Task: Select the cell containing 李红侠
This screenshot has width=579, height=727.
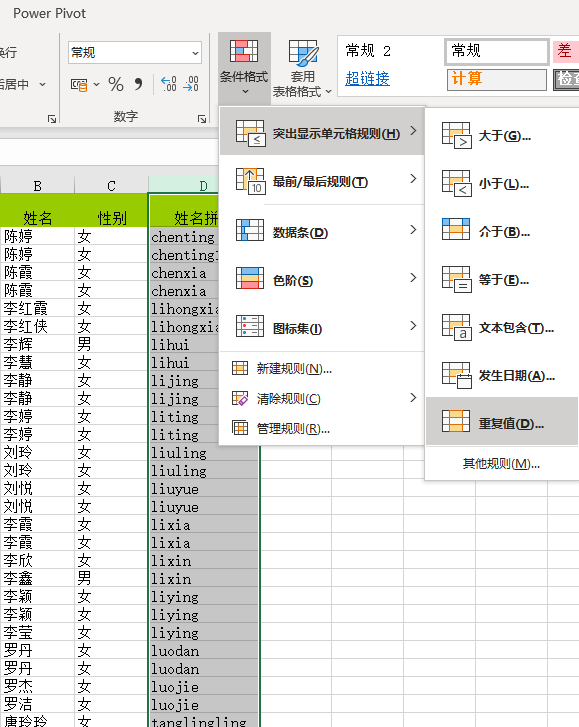Action: (x=38, y=326)
